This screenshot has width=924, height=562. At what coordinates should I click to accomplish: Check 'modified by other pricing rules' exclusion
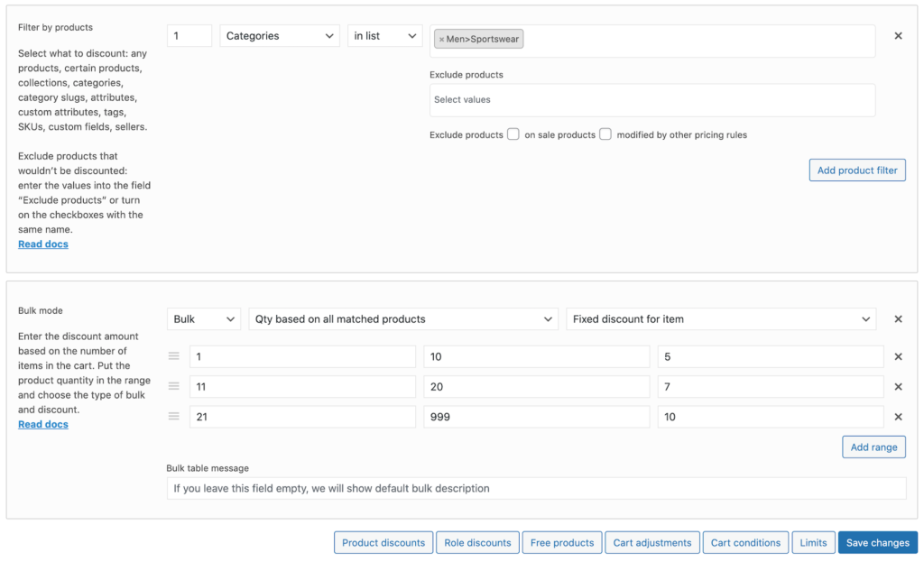(x=605, y=134)
